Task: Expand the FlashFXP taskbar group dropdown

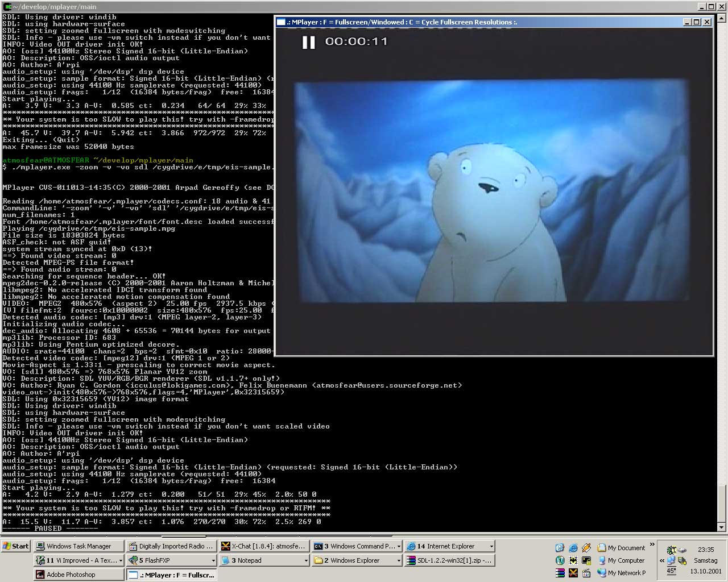Action: click(x=213, y=560)
